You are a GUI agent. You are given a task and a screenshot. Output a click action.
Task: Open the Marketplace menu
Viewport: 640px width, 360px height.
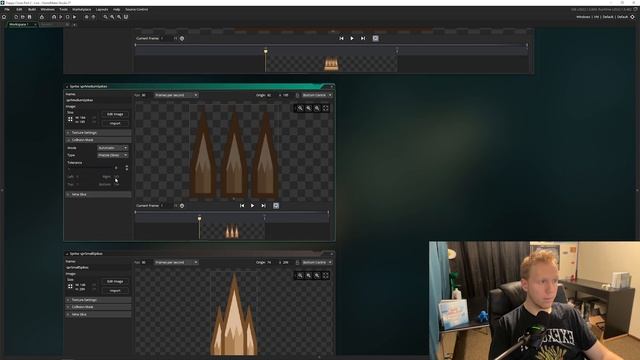pos(82,9)
